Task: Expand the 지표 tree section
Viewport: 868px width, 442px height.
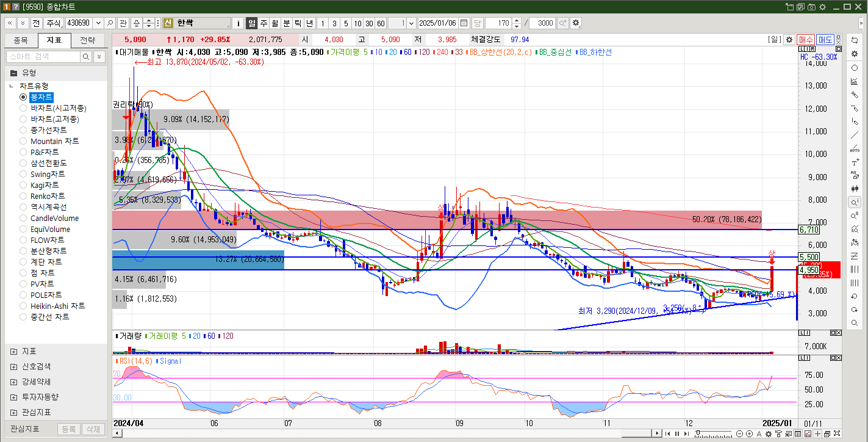Action: click(x=14, y=352)
